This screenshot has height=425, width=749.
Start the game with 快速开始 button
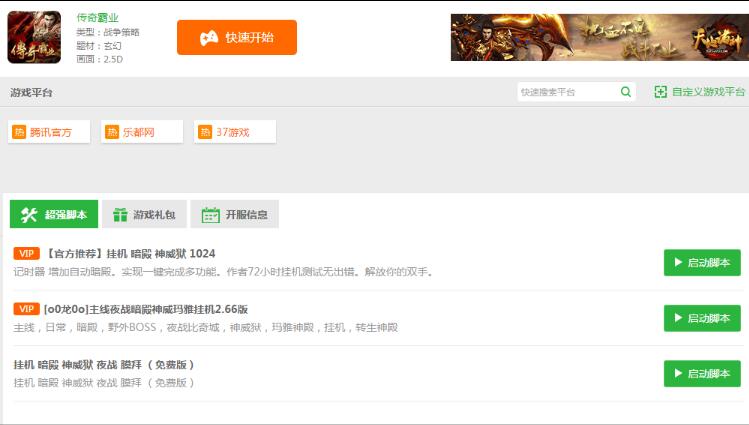236,37
